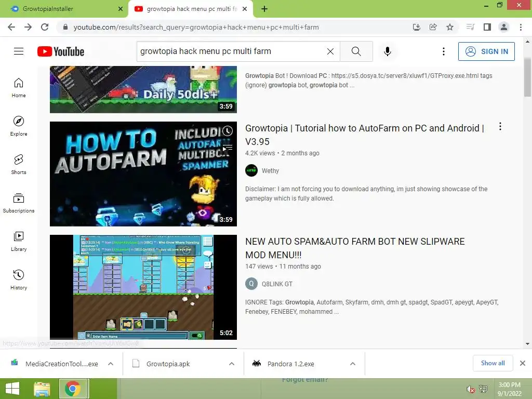Run search with the magnifier button

coord(356,51)
